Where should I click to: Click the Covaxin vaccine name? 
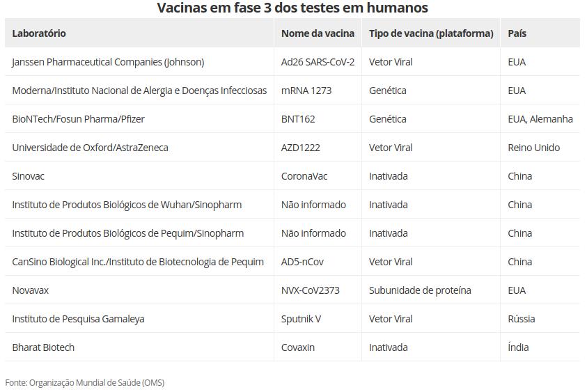click(298, 347)
